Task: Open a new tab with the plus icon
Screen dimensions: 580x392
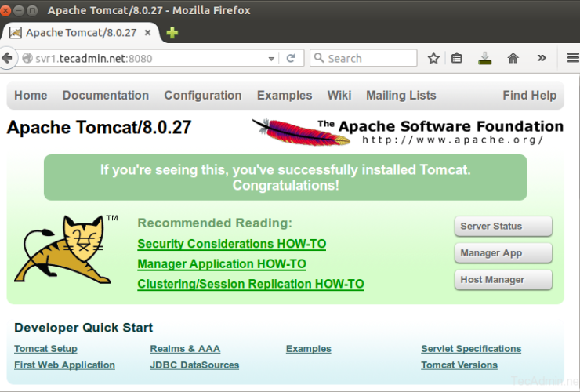Action: (172, 33)
